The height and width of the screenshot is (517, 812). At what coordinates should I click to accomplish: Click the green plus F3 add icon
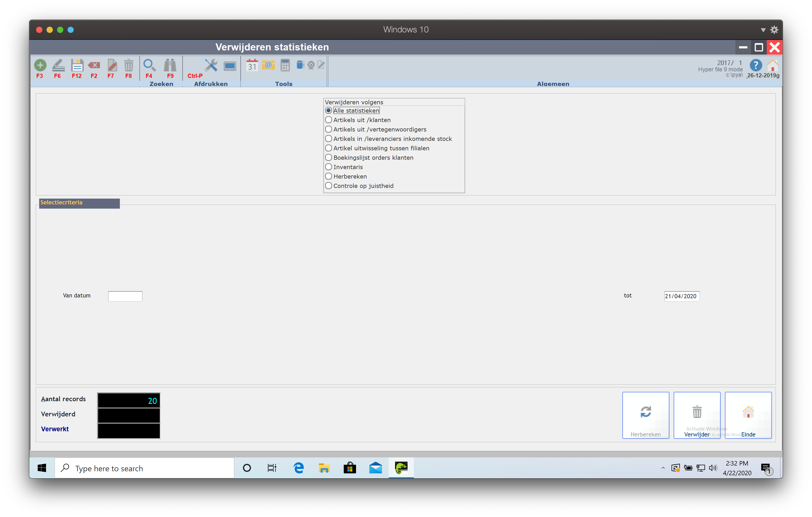(x=40, y=65)
